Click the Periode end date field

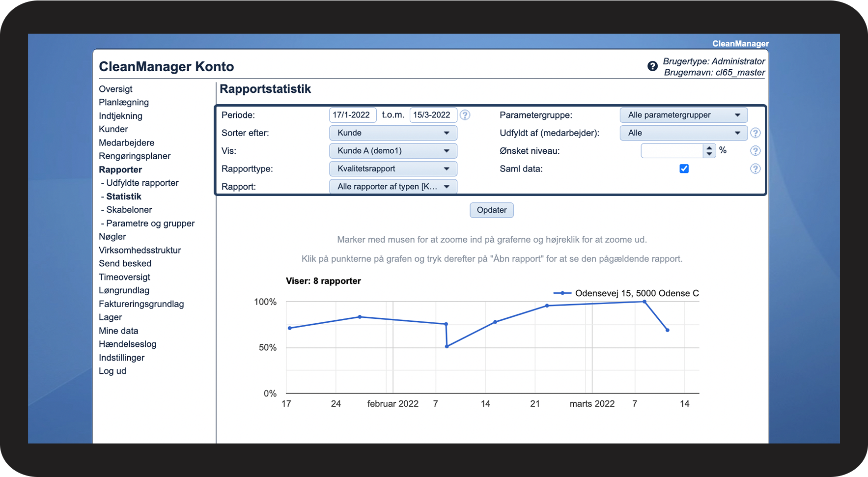[x=433, y=115]
